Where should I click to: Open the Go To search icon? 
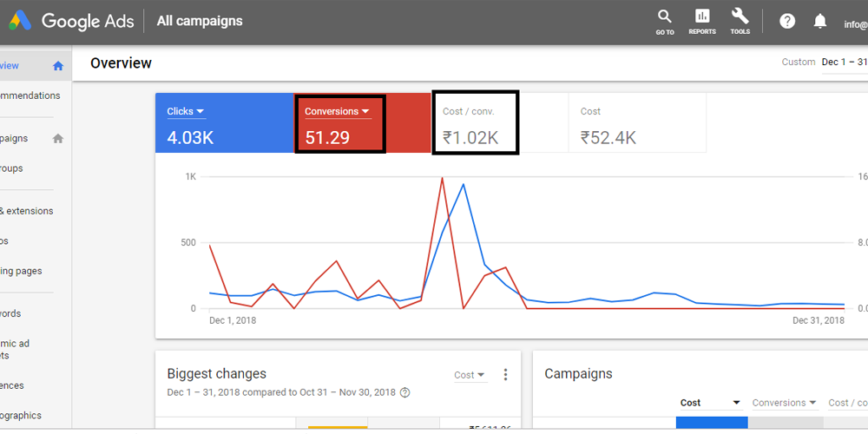pyautogui.click(x=665, y=17)
